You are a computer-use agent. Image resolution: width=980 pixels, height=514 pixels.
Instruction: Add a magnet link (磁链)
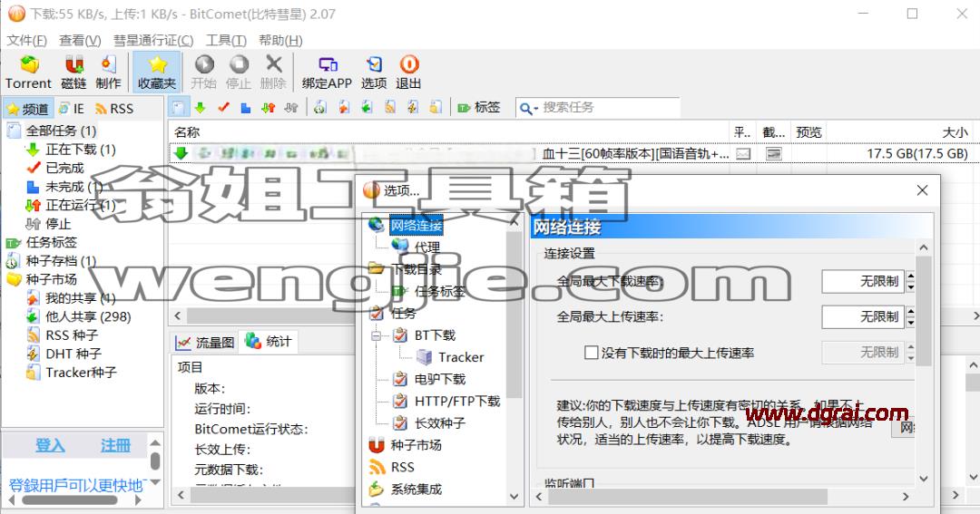(73, 72)
